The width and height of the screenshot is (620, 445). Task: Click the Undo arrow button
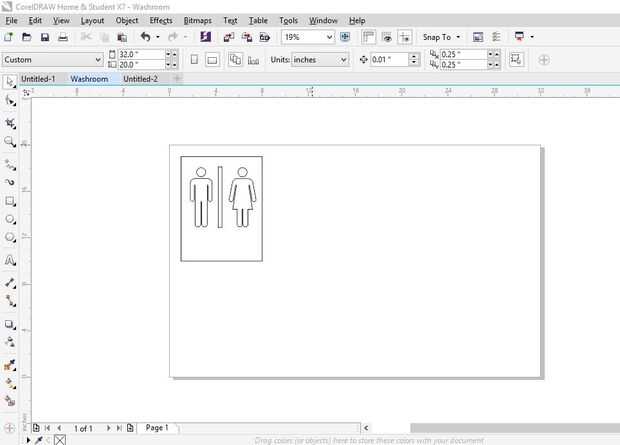pyautogui.click(x=145, y=37)
